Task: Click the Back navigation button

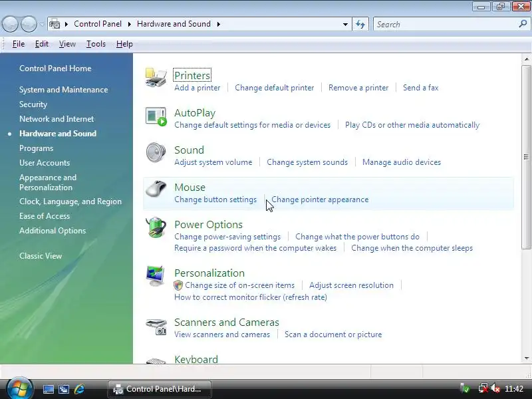Action: click(10, 25)
